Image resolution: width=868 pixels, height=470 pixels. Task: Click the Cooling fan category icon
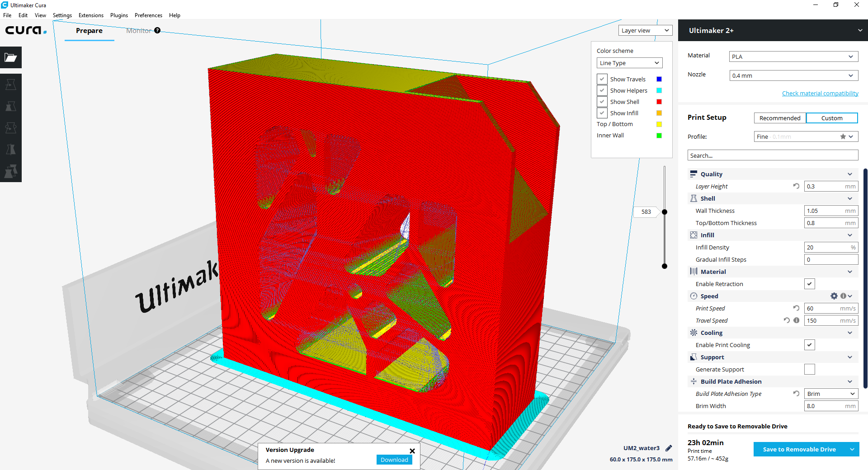click(x=693, y=333)
